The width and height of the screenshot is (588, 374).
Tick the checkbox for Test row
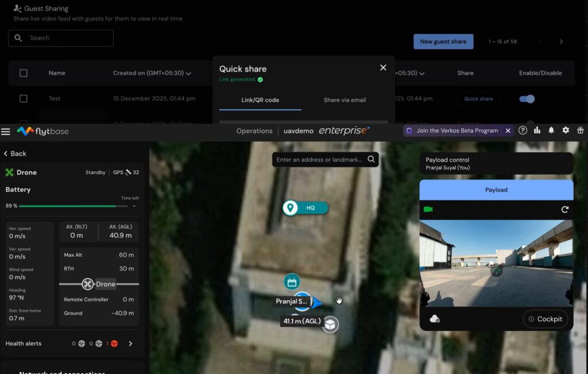pos(24,99)
